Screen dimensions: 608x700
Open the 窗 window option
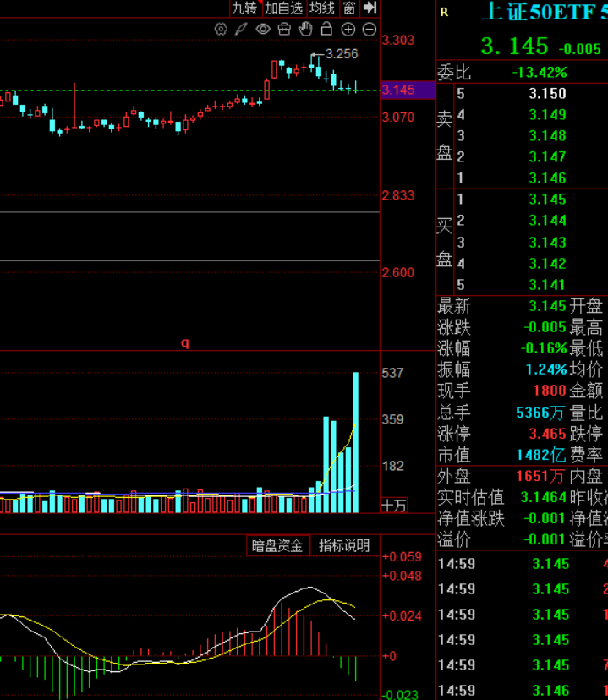tap(349, 8)
